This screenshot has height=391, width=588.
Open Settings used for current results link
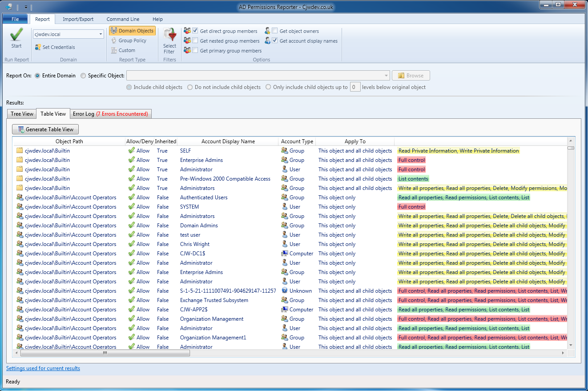[x=43, y=368]
